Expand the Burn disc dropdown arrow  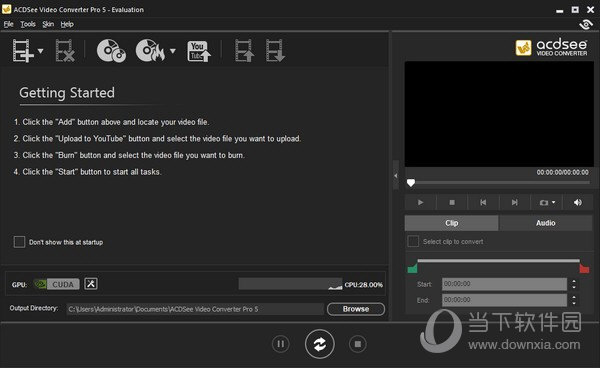pyautogui.click(x=173, y=51)
